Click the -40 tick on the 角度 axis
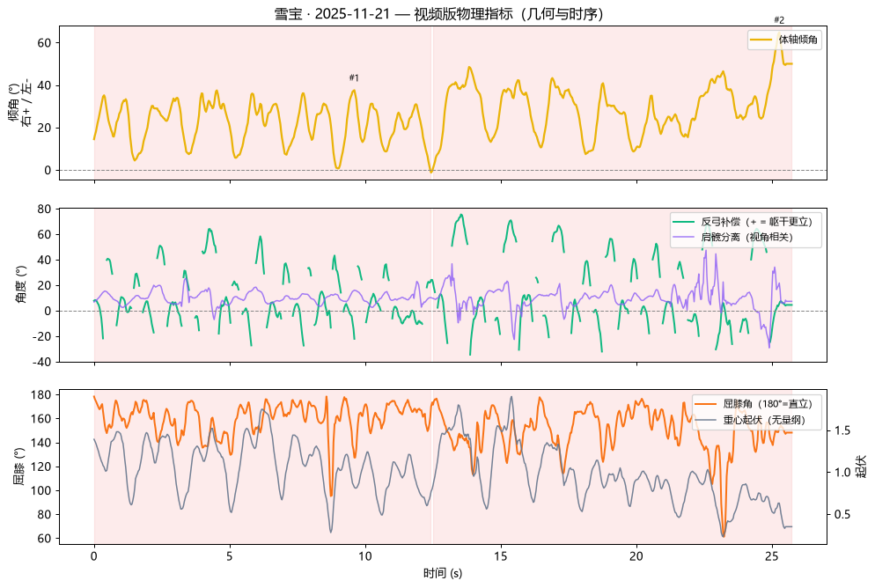875x588 pixels. pos(42,362)
